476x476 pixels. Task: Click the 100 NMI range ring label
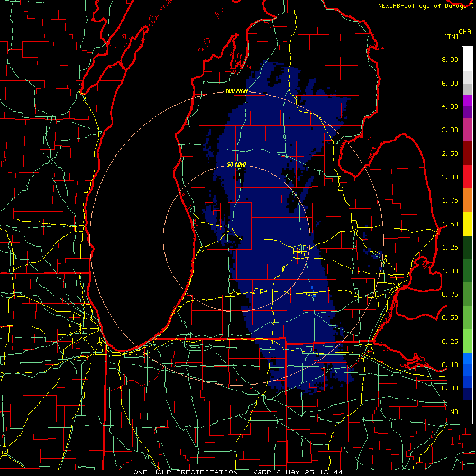[x=236, y=91]
